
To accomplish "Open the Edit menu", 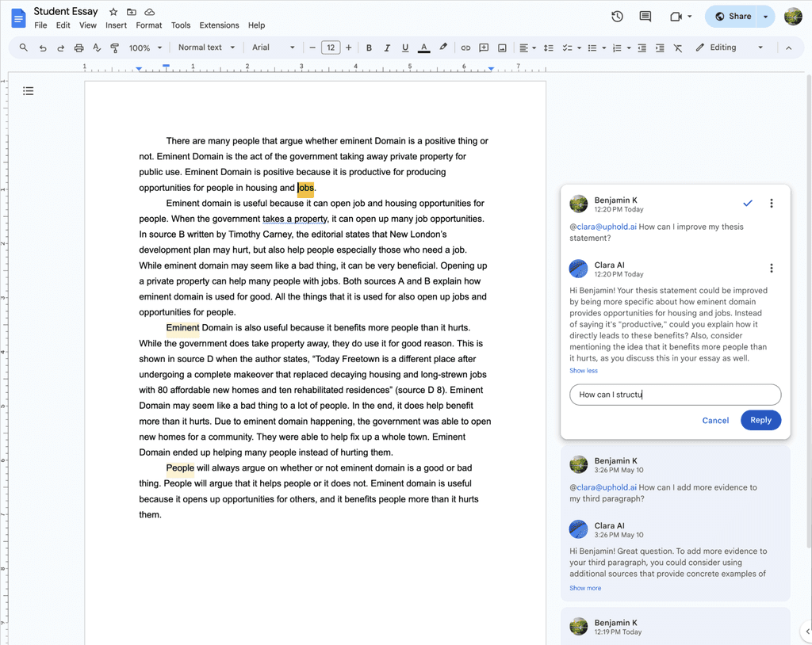I will pos(63,25).
